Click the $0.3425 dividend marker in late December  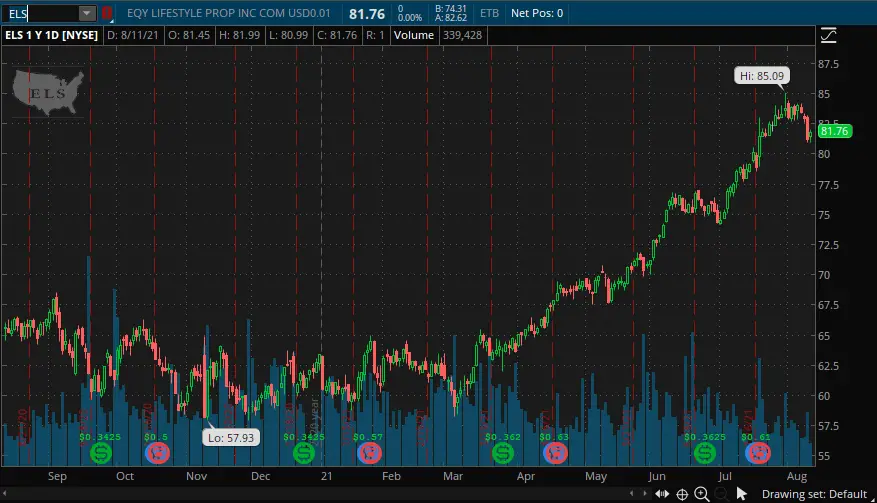click(x=304, y=453)
